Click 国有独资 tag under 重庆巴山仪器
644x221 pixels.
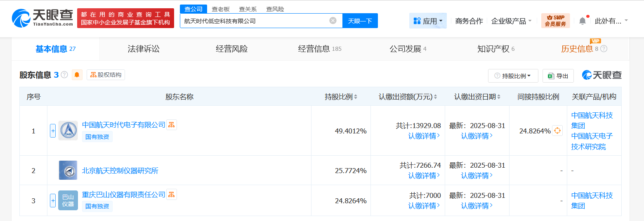[97, 206]
